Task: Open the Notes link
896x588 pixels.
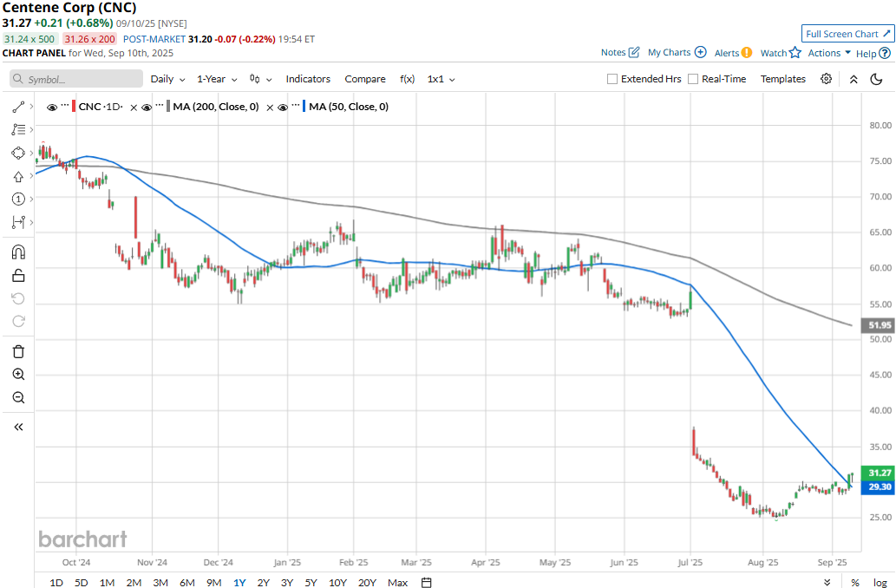Action: [x=613, y=52]
